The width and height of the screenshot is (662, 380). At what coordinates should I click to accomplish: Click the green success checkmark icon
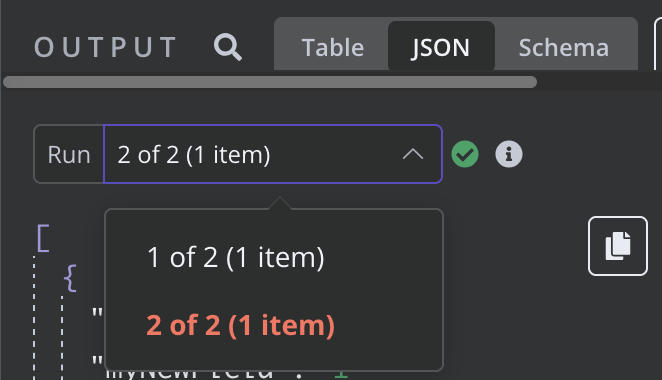[x=465, y=154]
